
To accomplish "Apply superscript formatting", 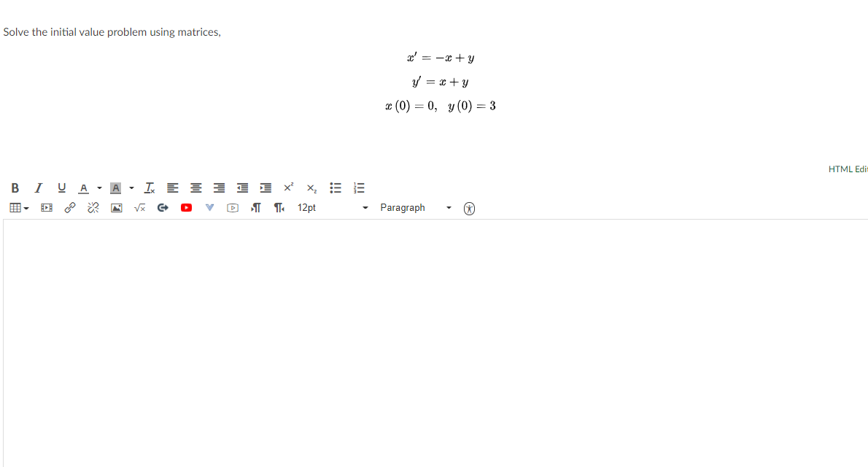I will (x=287, y=188).
